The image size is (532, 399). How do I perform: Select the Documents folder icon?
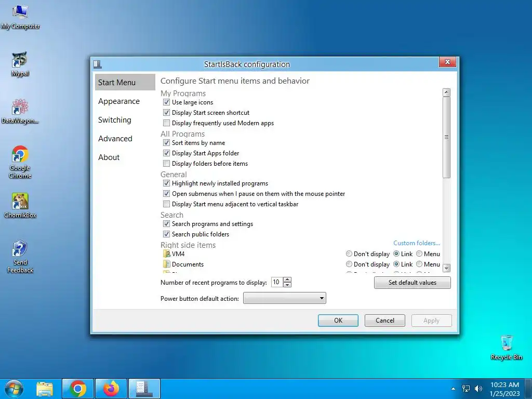pos(167,264)
